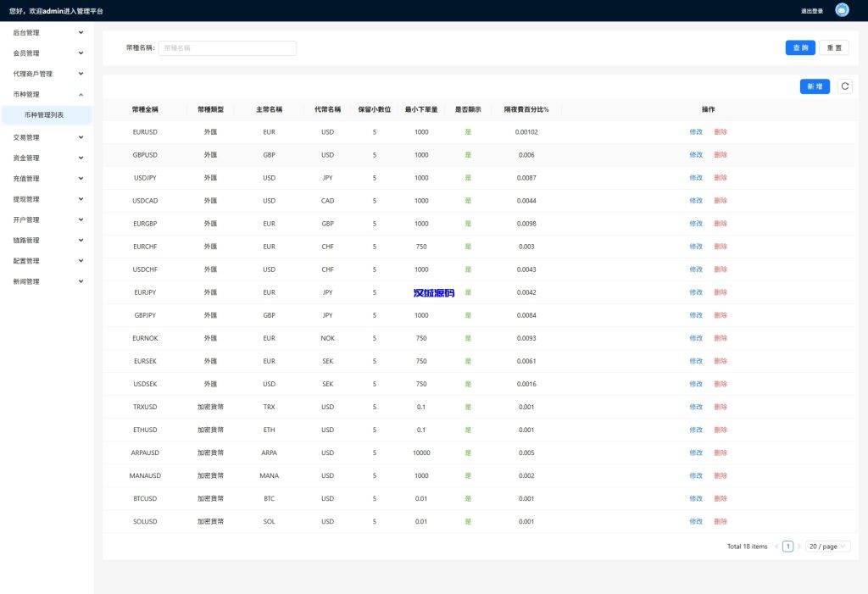This screenshot has height=594, width=868.
Task: Click 修改 link for EURUSD row
Action: coord(696,132)
